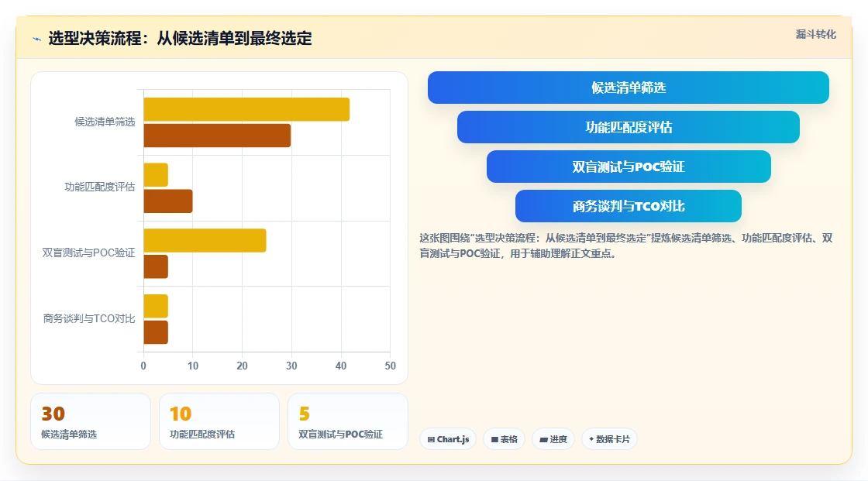This screenshot has height=481, width=868.
Task: Open the data card showing 5
Action: pyautogui.click(x=348, y=421)
